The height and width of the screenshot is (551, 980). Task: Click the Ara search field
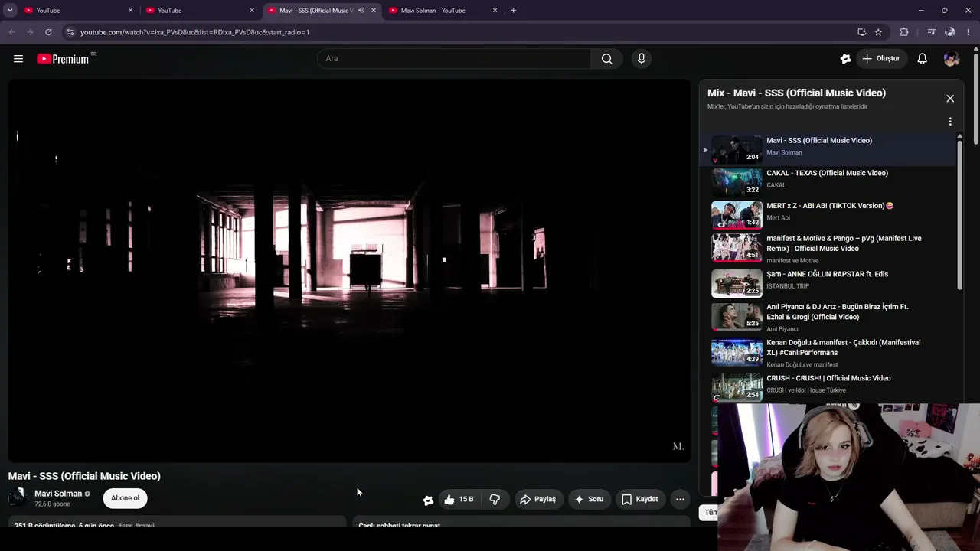(454, 59)
